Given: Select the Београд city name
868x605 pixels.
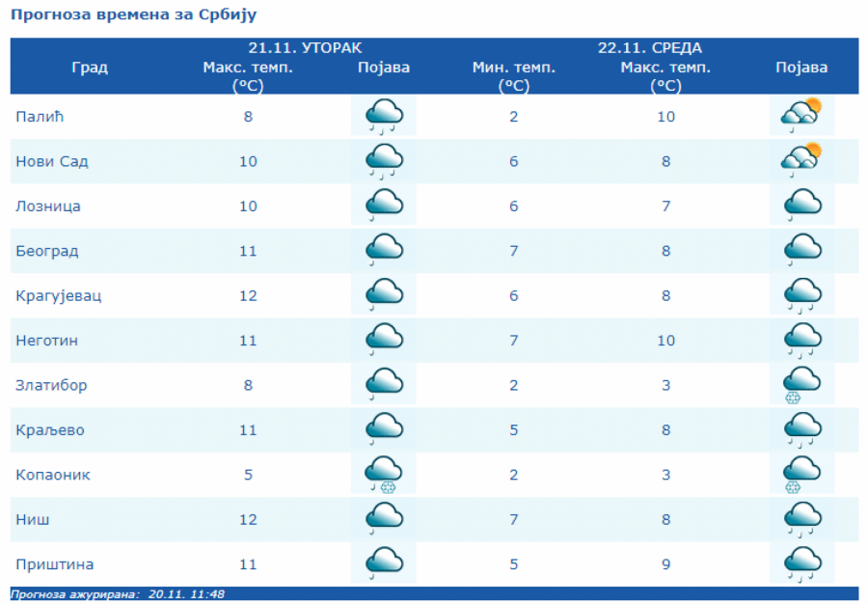Looking at the screenshot, I should point(47,251).
